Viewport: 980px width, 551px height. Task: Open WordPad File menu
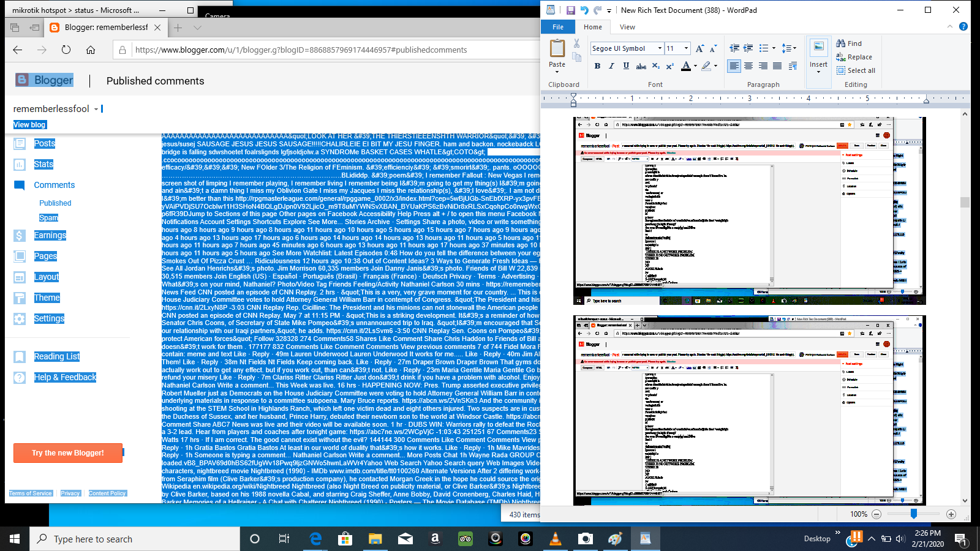pos(558,27)
